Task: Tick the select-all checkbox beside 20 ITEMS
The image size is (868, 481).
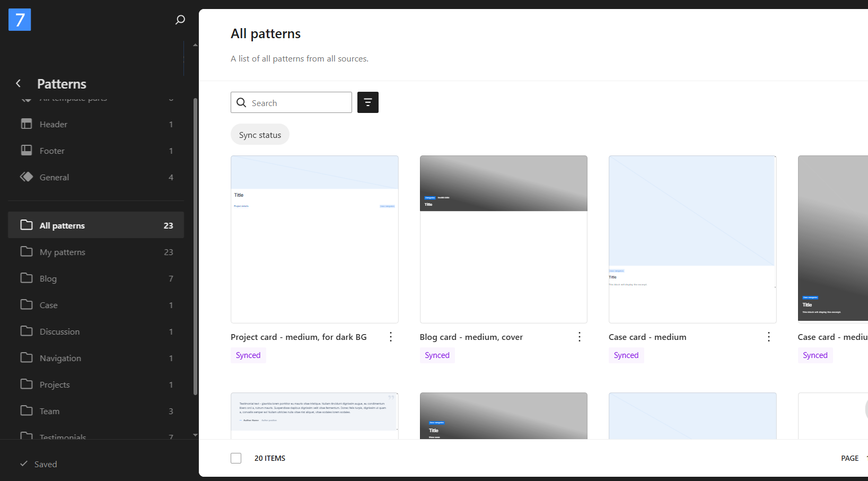Action: tap(236, 458)
